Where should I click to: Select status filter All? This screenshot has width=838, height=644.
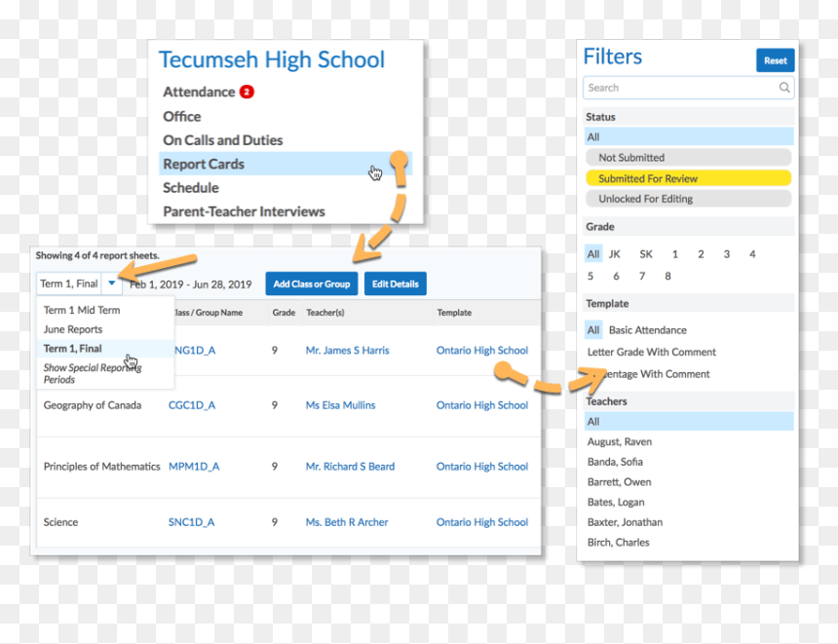pyautogui.click(x=689, y=136)
